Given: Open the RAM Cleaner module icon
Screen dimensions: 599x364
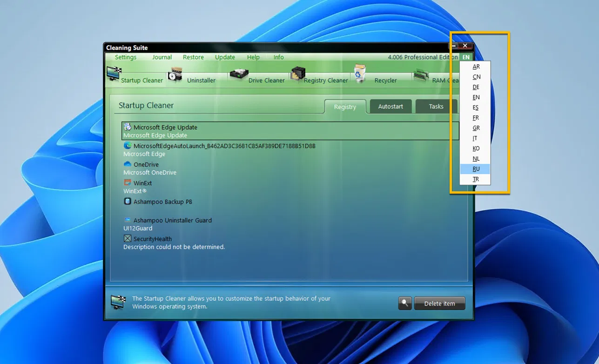Looking at the screenshot, I should pos(421,76).
